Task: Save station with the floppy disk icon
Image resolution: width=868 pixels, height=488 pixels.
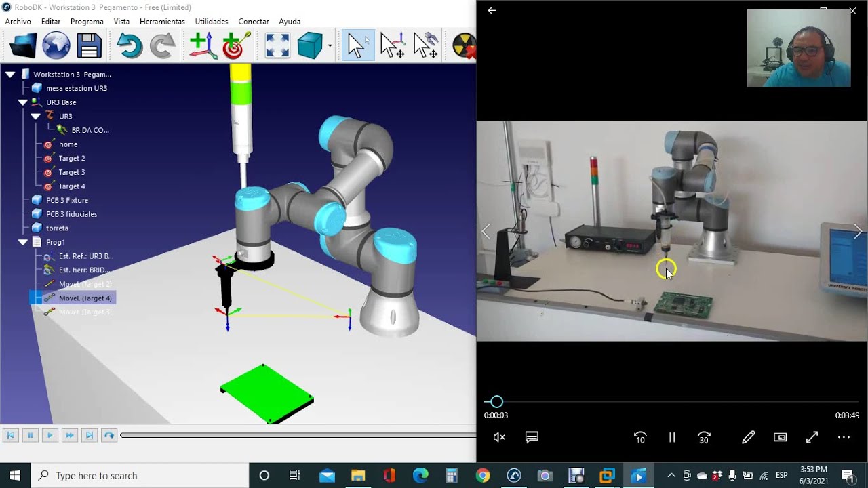Action: coord(89,46)
